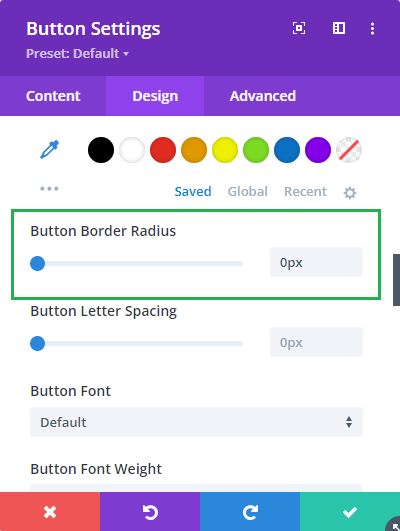Switch to the Advanced tab
The width and height of the screenshot is (400, 531).
click(x=263, y=96)
